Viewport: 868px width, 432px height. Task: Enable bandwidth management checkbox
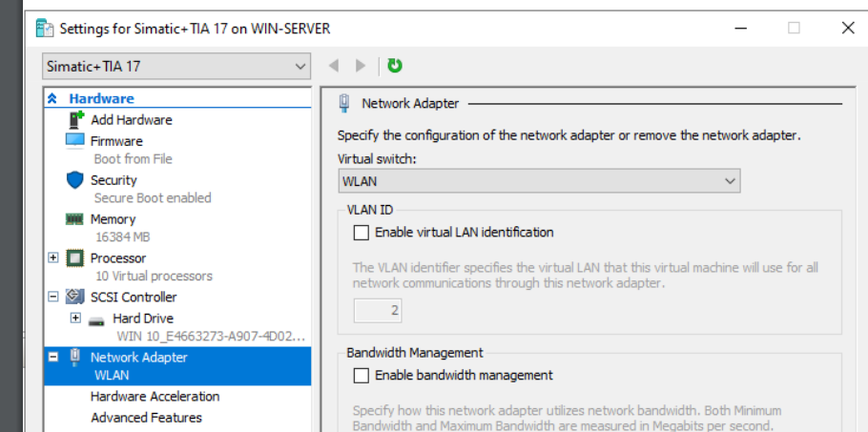click(x=362, y=376)
